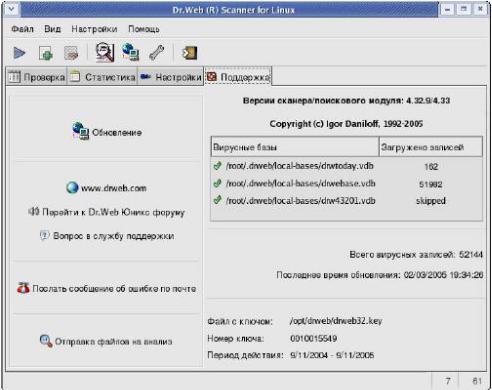492x390 pixels.
Task: Click the key number 0010015549
Action: tap(313, 338)
